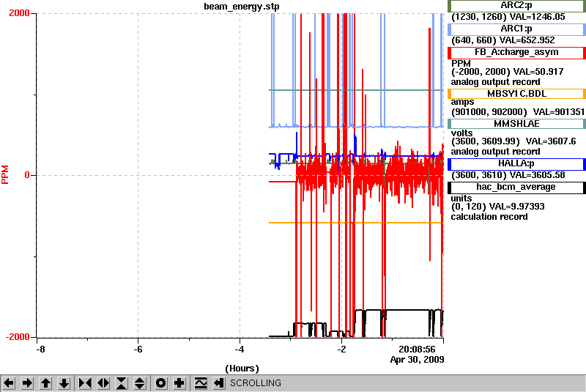Select the MMSHLAE legend entry
Screen dimensions: 586x392
tap(516, 124)
